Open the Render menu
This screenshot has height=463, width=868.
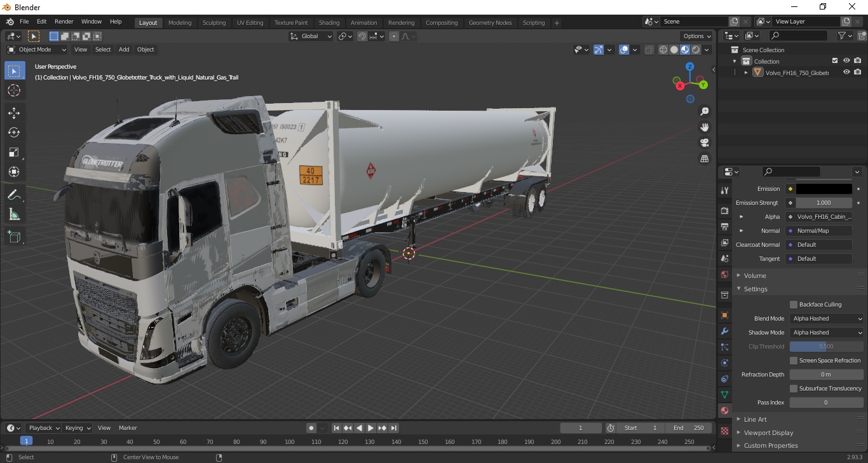click(x=64, y=22)
